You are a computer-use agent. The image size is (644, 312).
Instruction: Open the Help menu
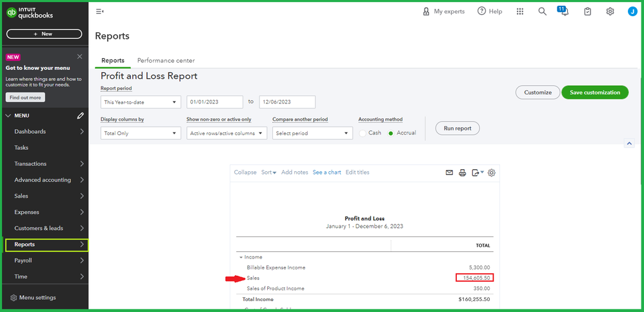pos(490,12)
